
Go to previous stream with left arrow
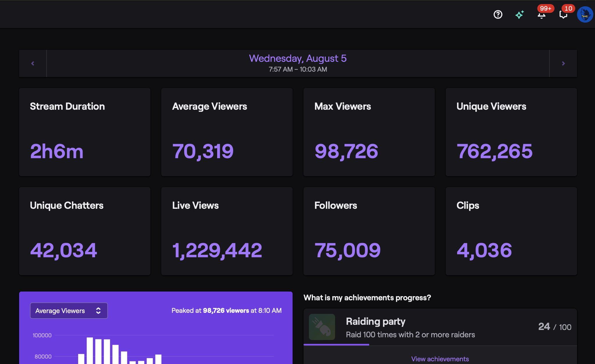(33, 63)
